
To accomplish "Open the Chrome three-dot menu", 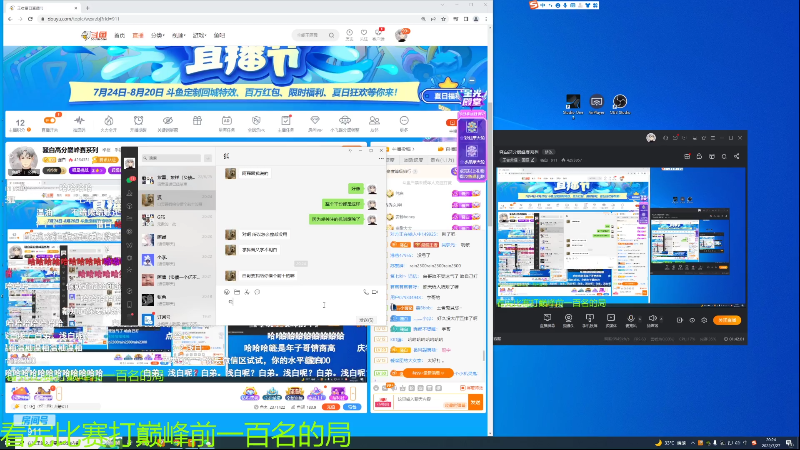I will click(486, 19).
